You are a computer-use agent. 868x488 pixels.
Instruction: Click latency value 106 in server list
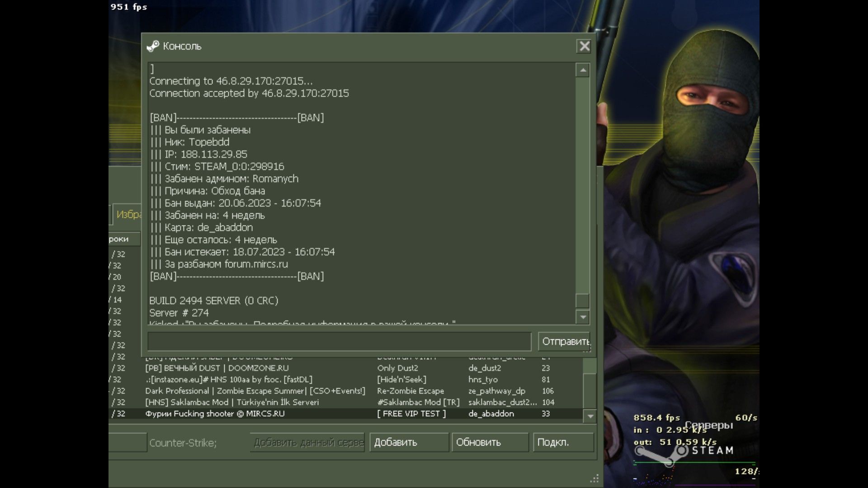pos(547,391)
